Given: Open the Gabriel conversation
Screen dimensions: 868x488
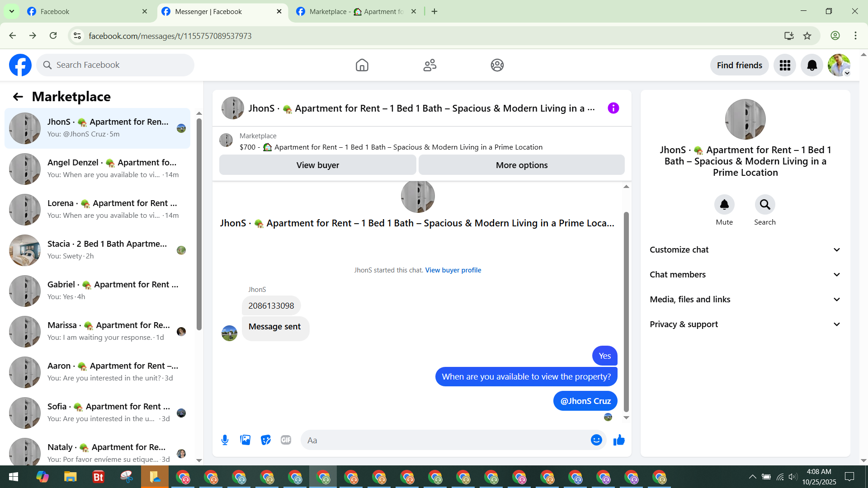Looking at the screenshot, I should tap(97, 291).
